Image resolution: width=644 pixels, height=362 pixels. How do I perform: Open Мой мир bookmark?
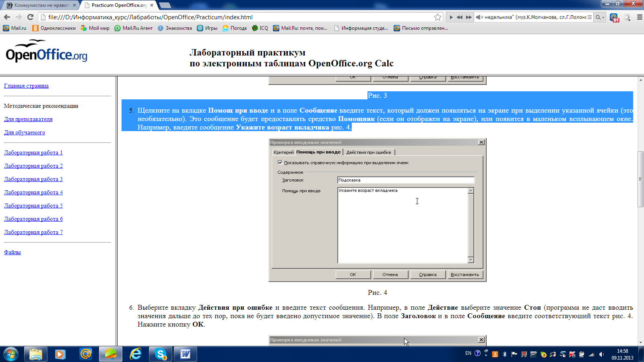tap(95, 28)
